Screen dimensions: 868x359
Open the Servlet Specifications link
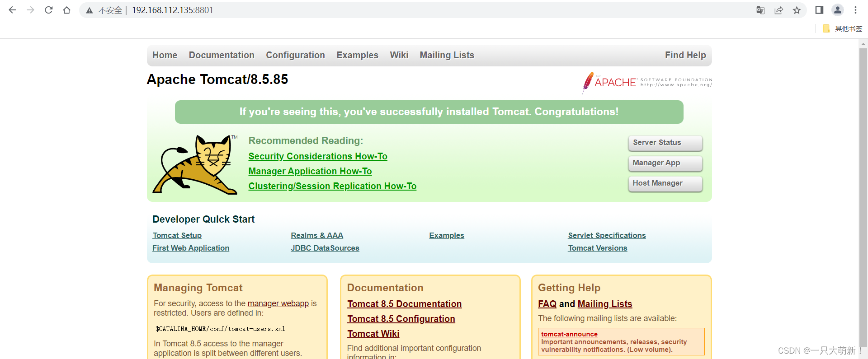coord(607,235)
